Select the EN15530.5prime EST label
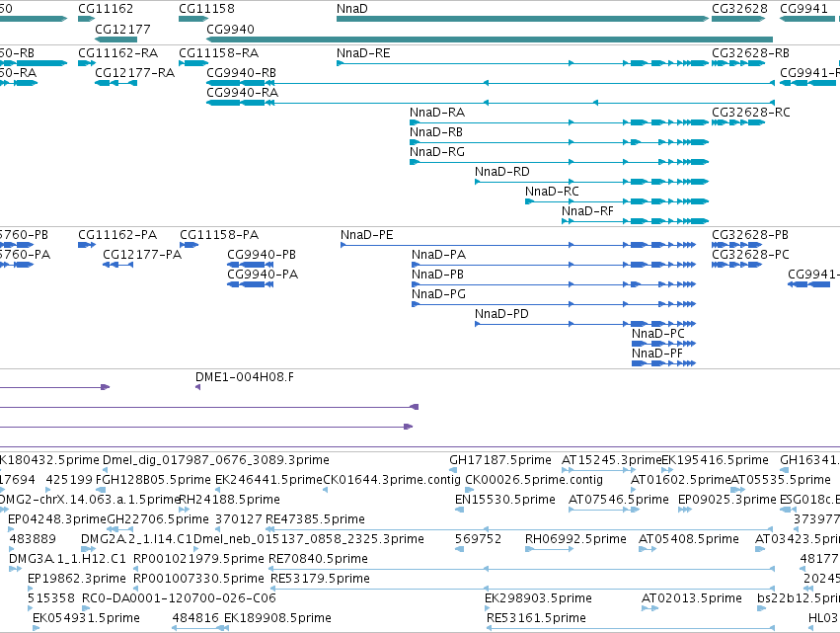The image size is (840, 633). pos(505,500)
